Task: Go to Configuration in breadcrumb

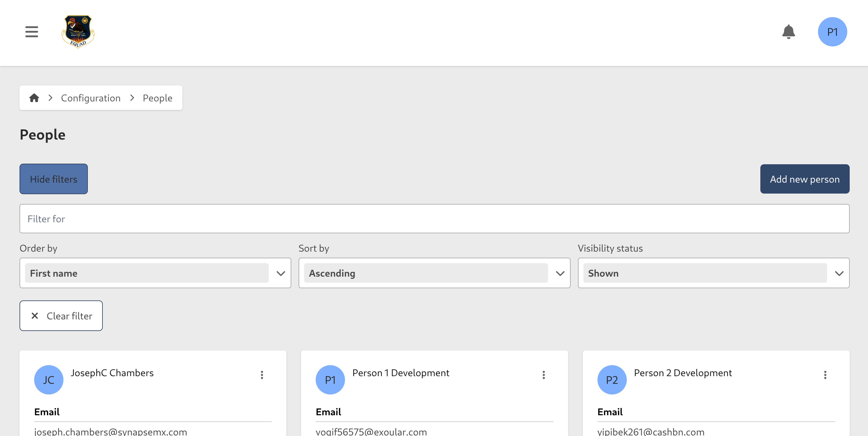Action: pos(91,98)
